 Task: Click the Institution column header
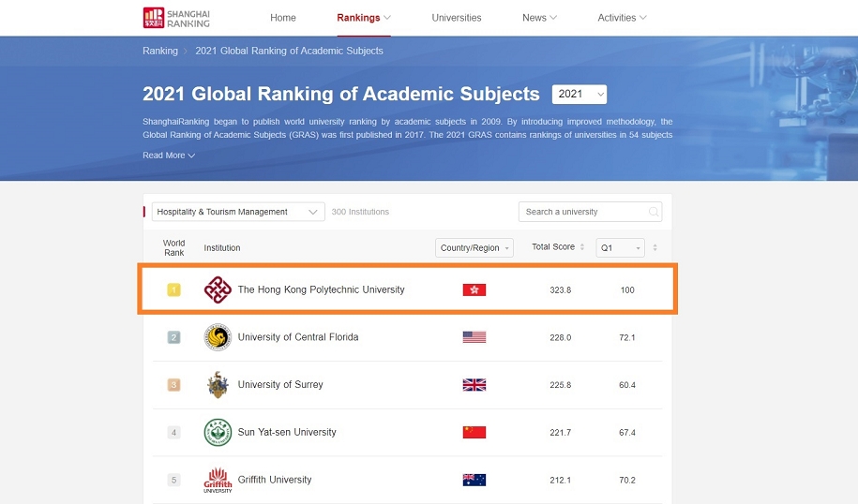pos(222,247)
